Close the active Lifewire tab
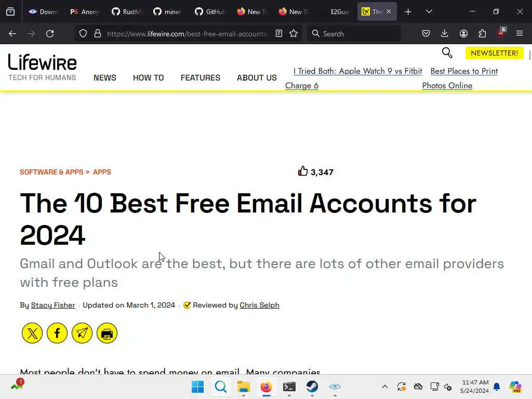 389,12
